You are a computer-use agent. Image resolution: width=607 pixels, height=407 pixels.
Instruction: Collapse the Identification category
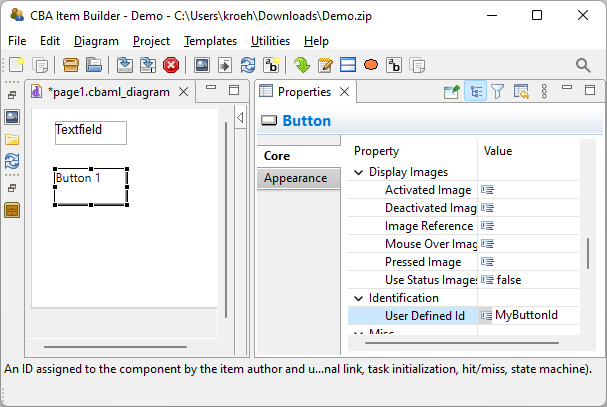click(x=359, y=298)
